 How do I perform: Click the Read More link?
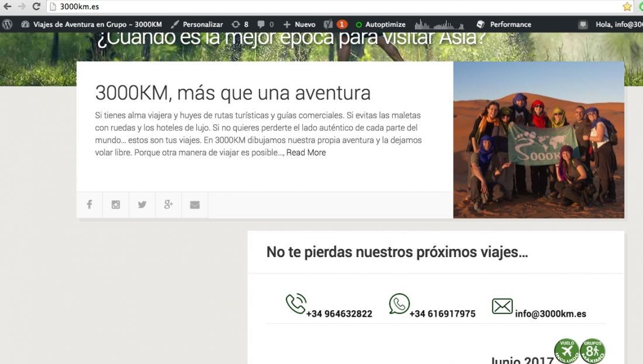coord(306,152)
